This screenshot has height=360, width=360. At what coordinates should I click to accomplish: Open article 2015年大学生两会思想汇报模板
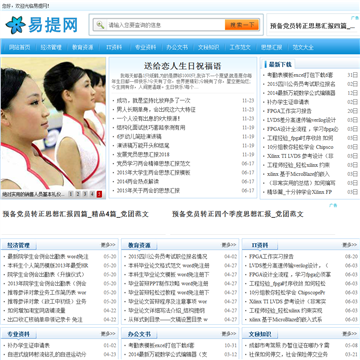pyautogui.click(x=153, y=172)
